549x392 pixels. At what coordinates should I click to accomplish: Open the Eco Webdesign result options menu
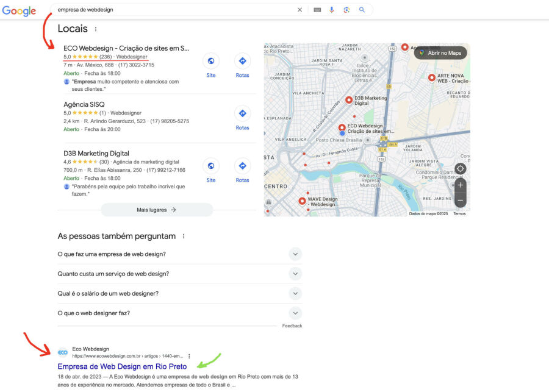tap(189, 356)
